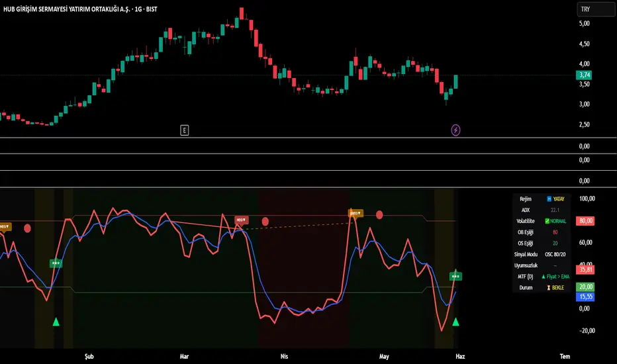Click the Şub month on time axis
617x364 pixels.
coord(89,357)
